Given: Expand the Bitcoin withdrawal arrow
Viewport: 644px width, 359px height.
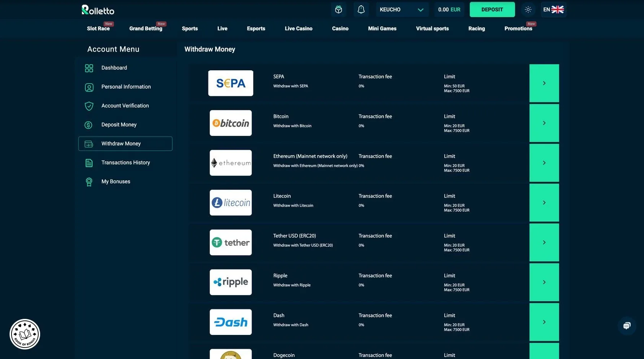Looking at the screenshot, I should [x=544, y=123].
